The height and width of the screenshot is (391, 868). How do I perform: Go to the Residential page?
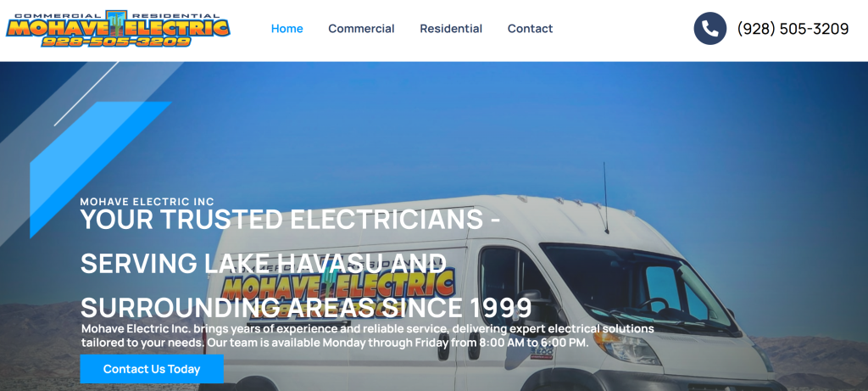tap(451, 28)
